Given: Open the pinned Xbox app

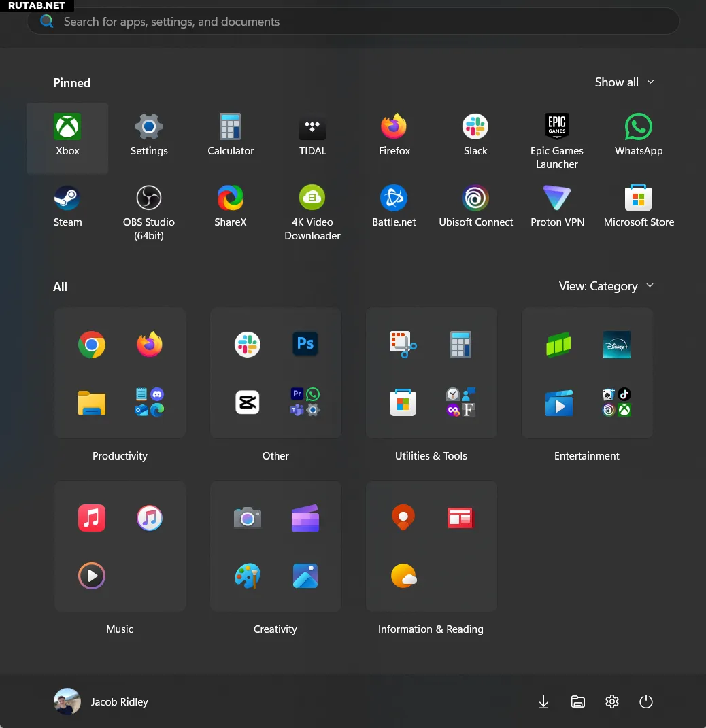Looking at the screenshot, I should 67,138.
